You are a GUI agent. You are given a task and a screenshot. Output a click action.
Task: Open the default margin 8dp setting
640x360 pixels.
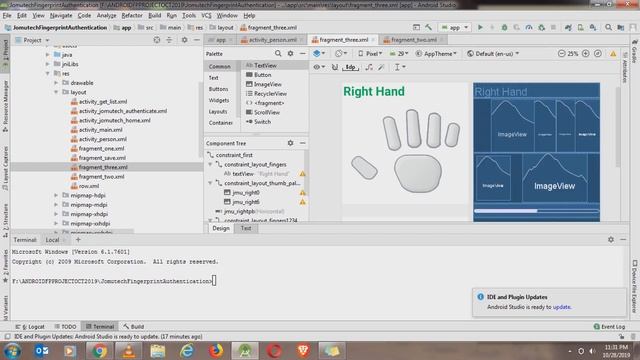[x=350, y=67]
